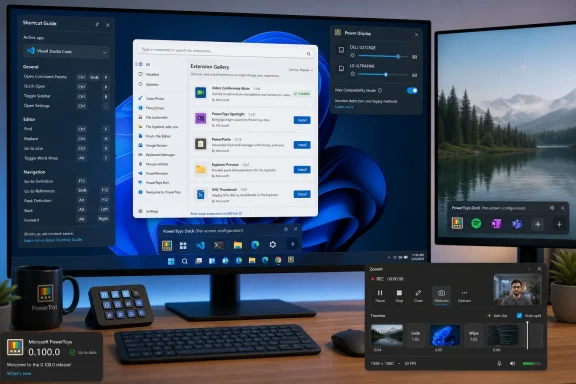Open Learn more link in Power Display
Image resolution: width=576 pixels, height=384 pixels.
point(344,107)
